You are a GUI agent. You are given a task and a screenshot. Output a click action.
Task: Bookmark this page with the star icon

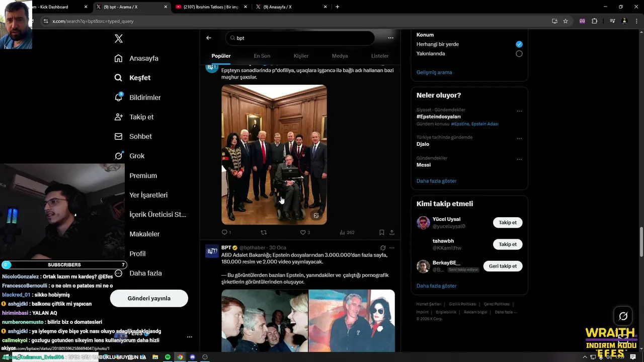(566, 21)
